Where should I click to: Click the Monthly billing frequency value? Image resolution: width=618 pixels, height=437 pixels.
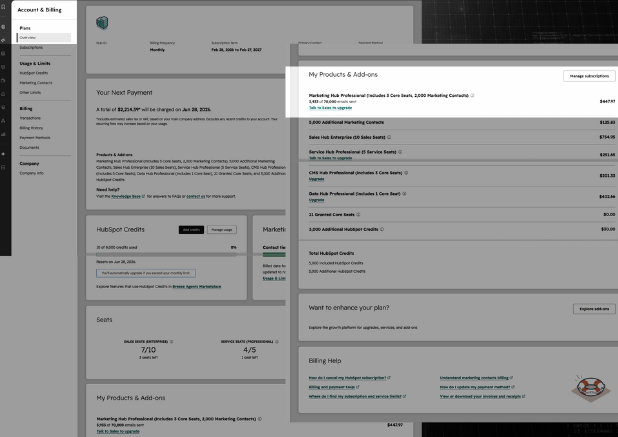157,50
